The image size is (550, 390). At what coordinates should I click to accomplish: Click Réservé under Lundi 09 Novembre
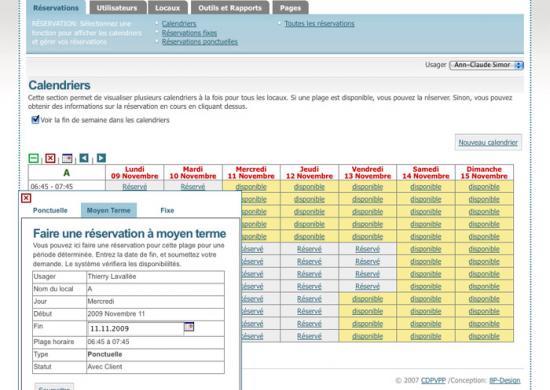135,187
